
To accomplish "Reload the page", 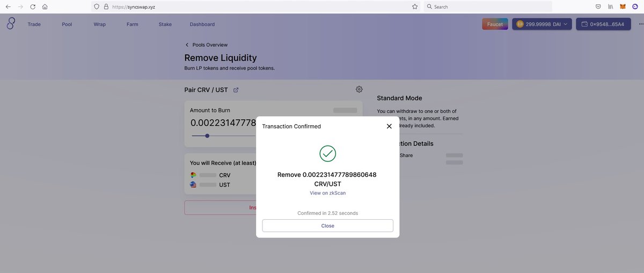I will [33, 7].
